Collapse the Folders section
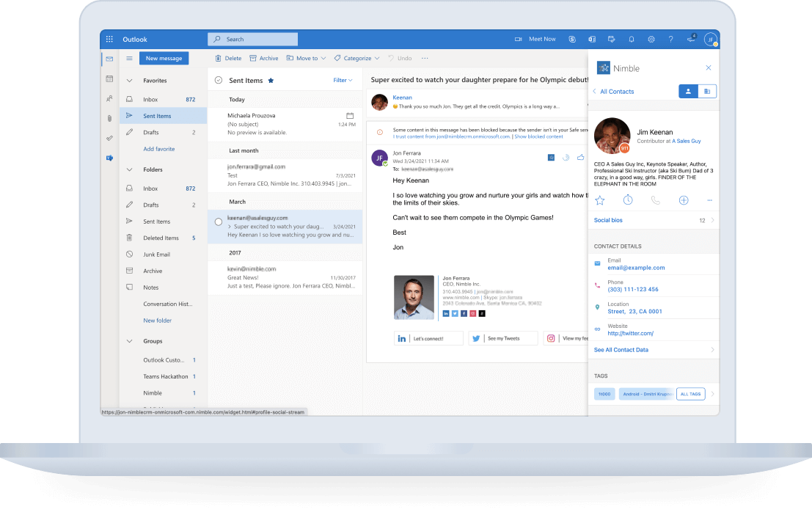 tap(129, 169)
